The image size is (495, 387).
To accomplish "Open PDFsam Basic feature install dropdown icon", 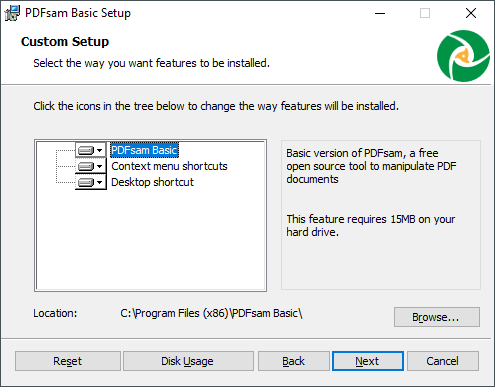I will pos(91,150).
